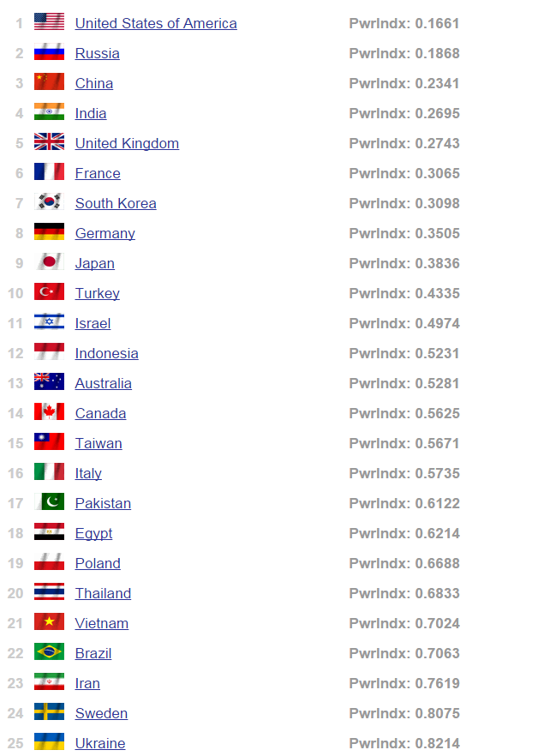
Task: Go to the Taiwan link
Action: (99, 443)
